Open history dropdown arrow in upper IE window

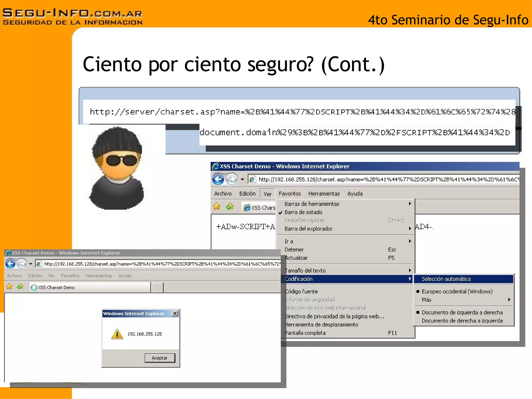[x=242, y=179]
